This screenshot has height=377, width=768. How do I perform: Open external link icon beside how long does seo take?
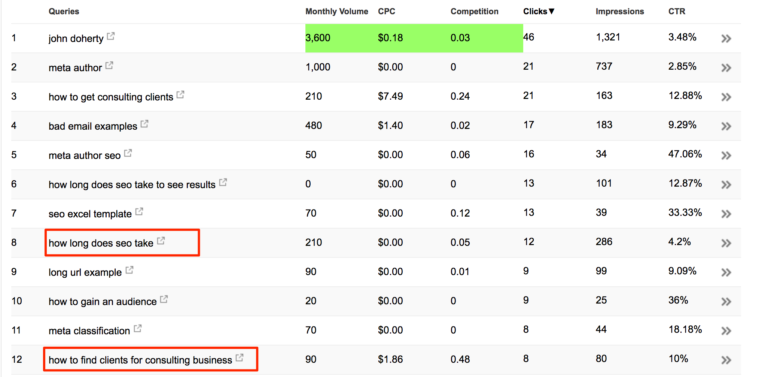point(161,241)
